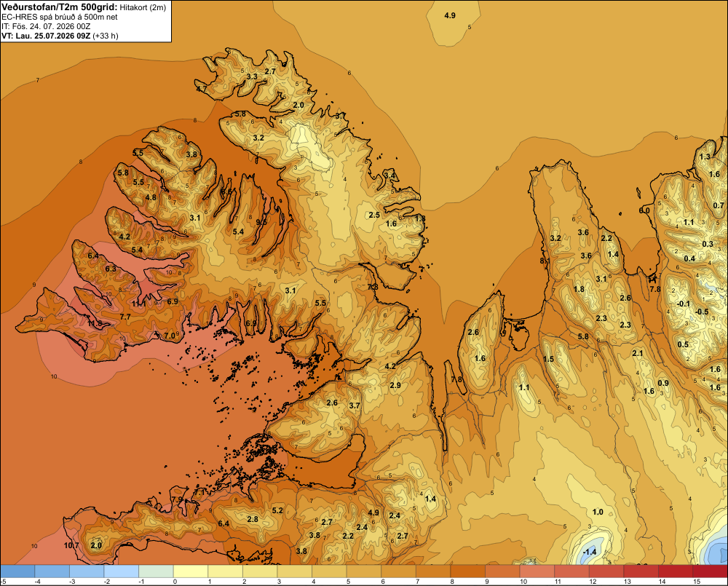Click the 1.0 temperature value in the highlands
Image resolution: width=728 pixels, height=586 pixels.
pyautogui.click(x=598, y=512)
